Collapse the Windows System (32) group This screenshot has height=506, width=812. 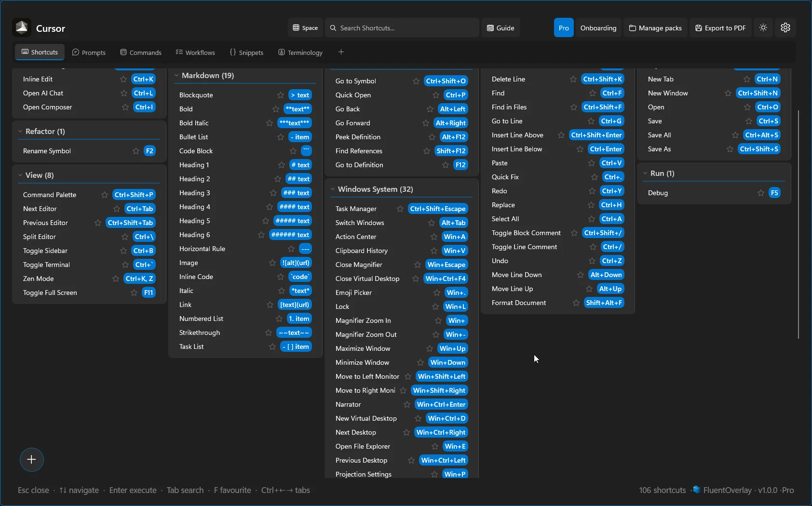(x=333, y=189)
